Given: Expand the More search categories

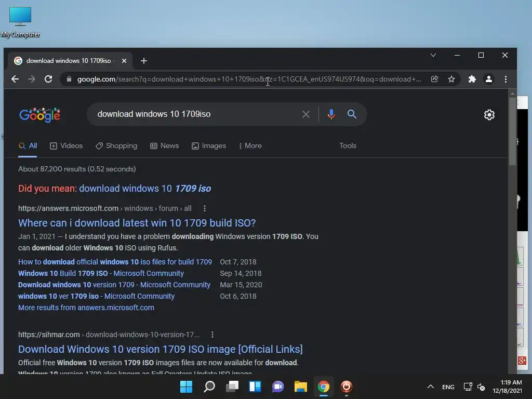Looking at the screenshot, I should (250, 146).
